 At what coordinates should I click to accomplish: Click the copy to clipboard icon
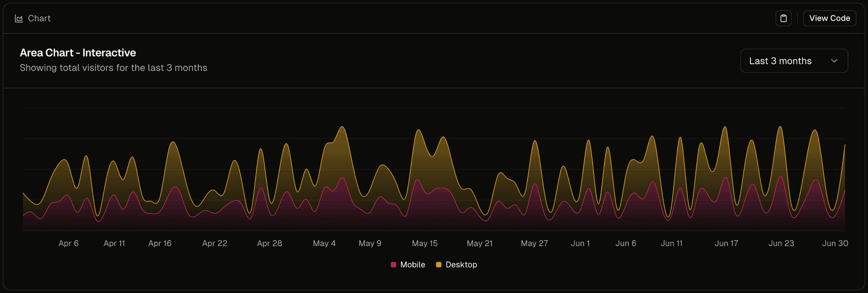tap(783, 18)
